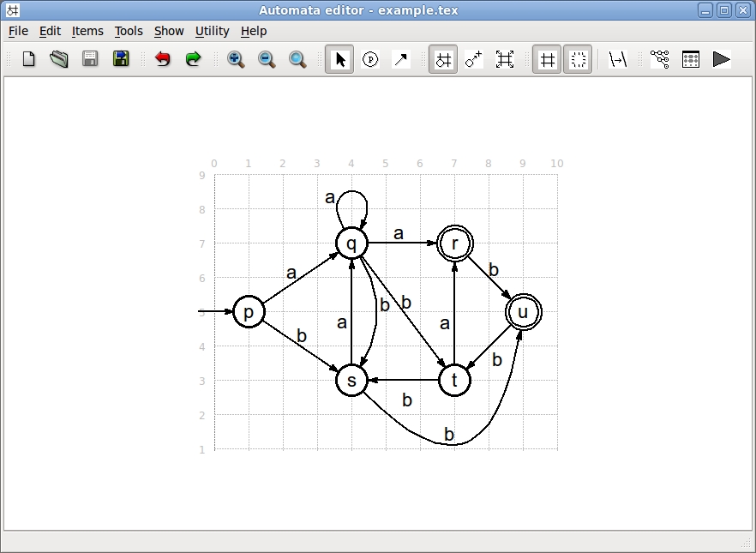Expand the Items menu
This screenshot has width=756, height=553.
87,31
